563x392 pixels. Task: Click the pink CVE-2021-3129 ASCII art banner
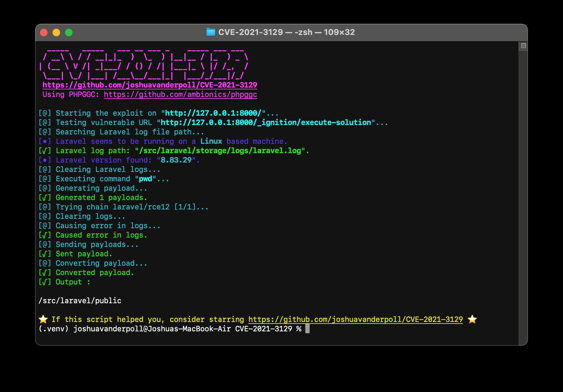144,64
